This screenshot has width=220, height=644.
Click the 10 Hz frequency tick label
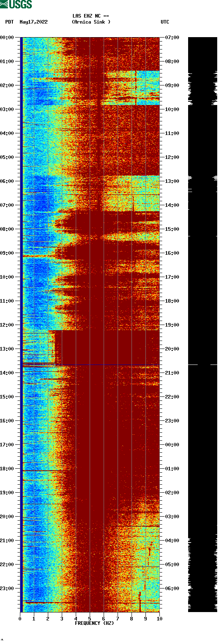(159, 619)
